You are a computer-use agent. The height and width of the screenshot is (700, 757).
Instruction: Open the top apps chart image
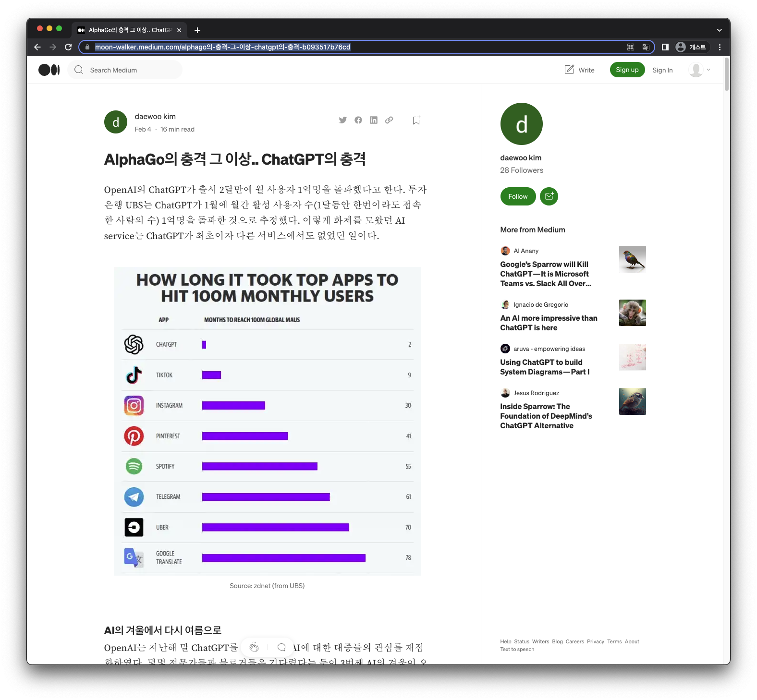(x=268, y=421)
